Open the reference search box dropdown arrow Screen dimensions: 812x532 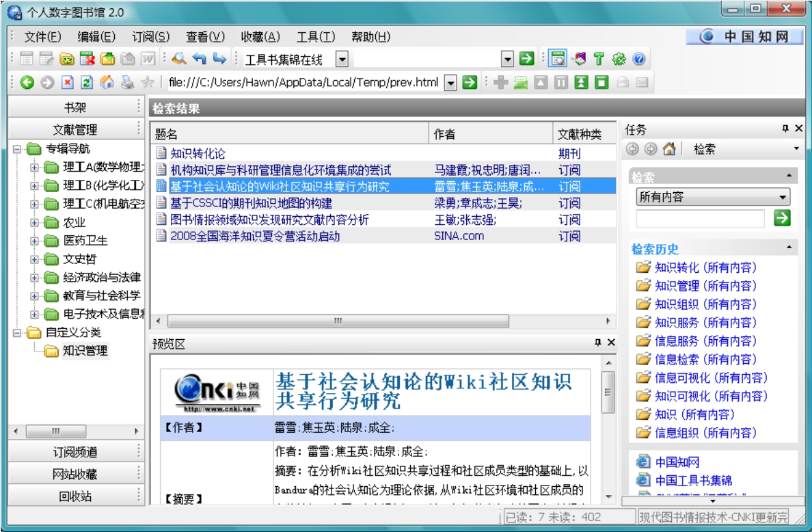point(507,59)
